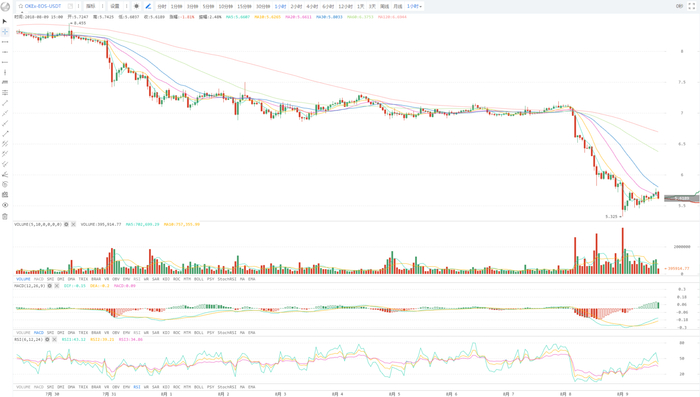Select StochRSI tab under the MACD panel
The width and height of the screenshot is (700, 397).
(226, 333)
